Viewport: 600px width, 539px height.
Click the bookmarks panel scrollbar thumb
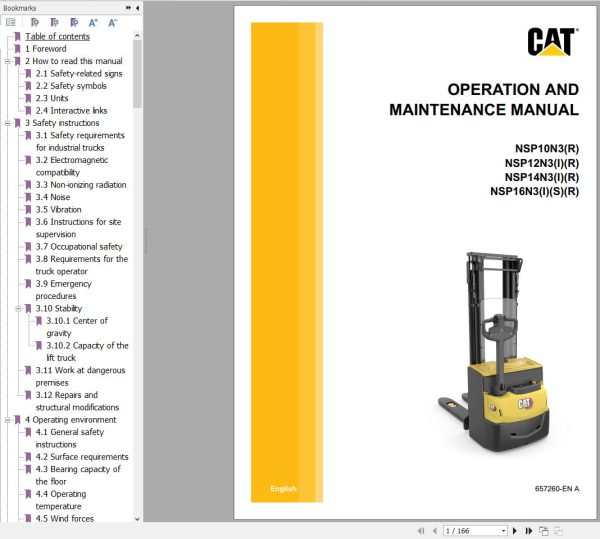137,74
